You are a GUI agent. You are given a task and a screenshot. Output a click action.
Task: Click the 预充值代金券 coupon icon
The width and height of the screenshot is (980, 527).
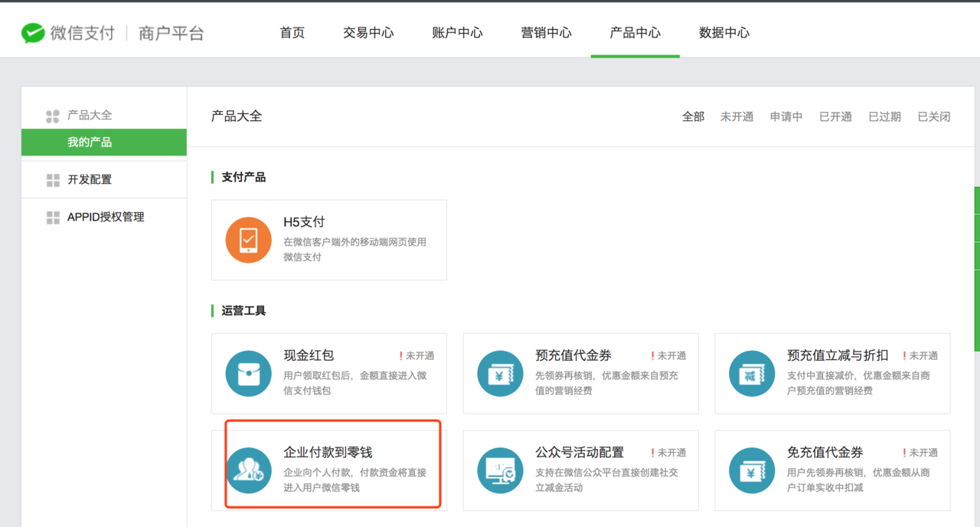(500, 374)
